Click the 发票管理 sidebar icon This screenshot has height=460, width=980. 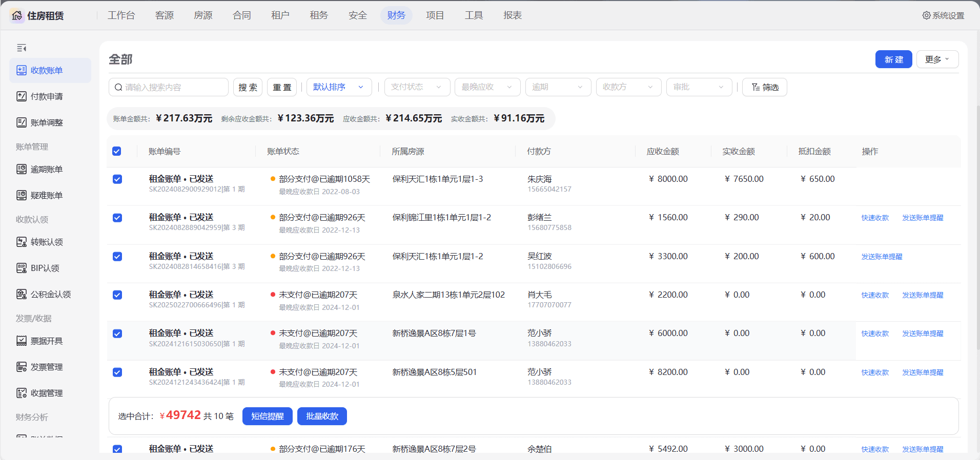[22, 367]
